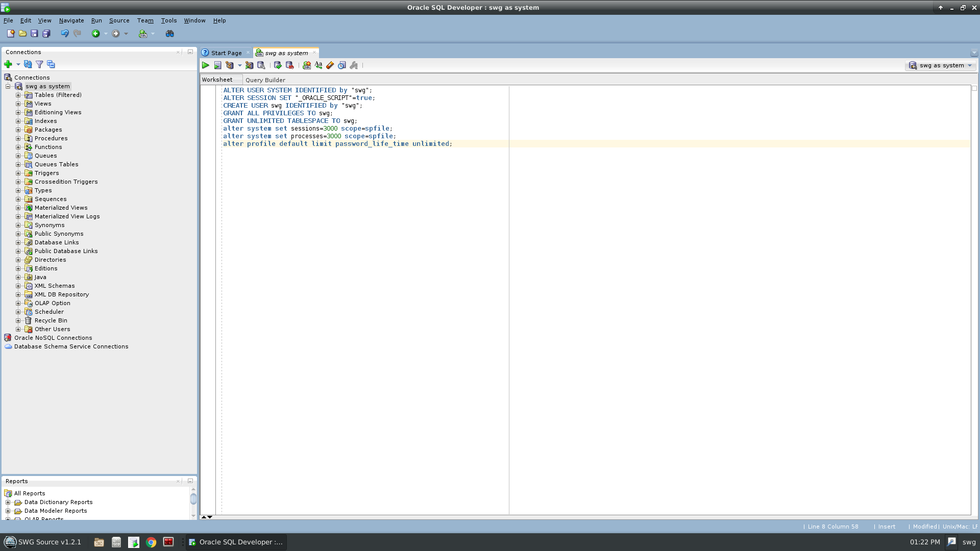
Task: Open the Explain Plan dropdown arrow
Action: [239, 65]
